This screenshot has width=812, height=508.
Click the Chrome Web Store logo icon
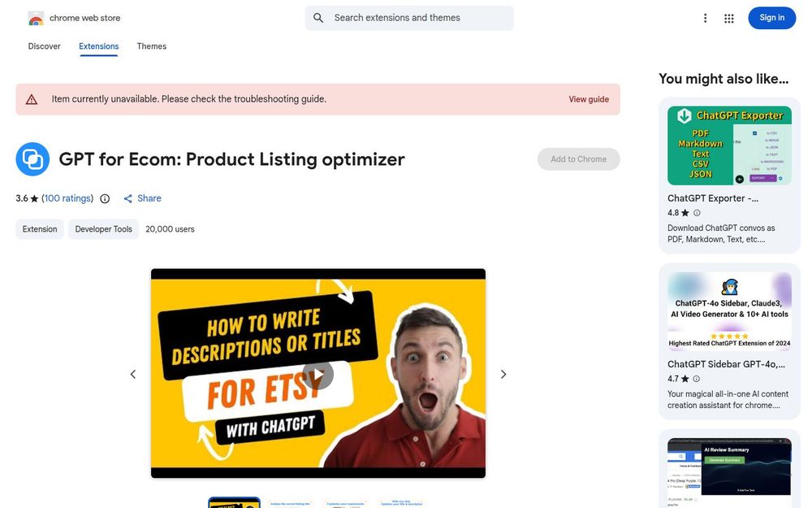[36, 18]
